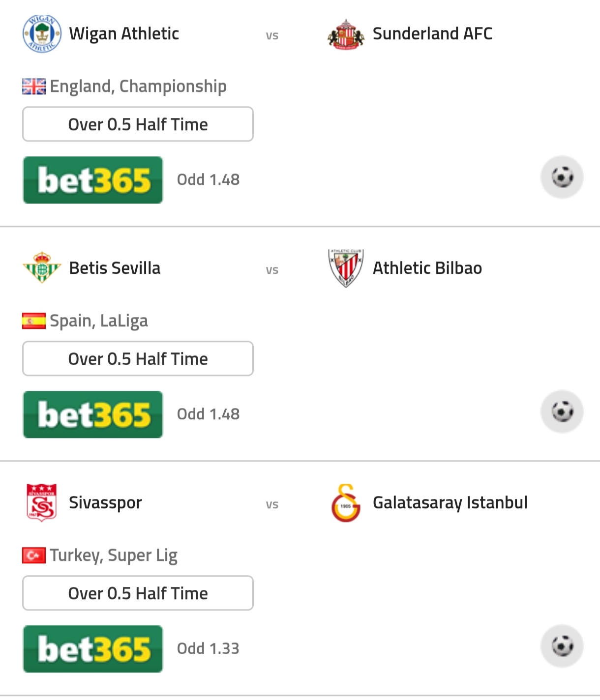Tap soccer ball icon for Betis match
Viewport: 600px width, 700px height.
click(x=562, y=411)
